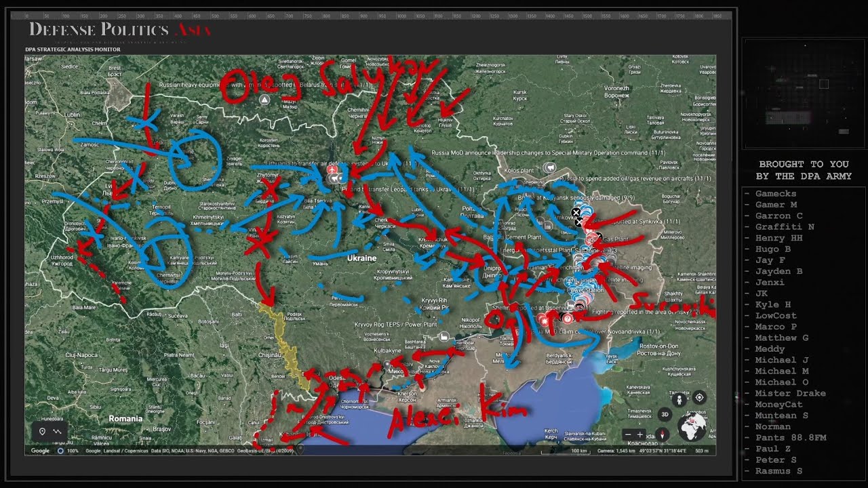This screenshot has width=868, height=488.
Task: Click the '100%' loading percentage
Action: coord(73,451)
